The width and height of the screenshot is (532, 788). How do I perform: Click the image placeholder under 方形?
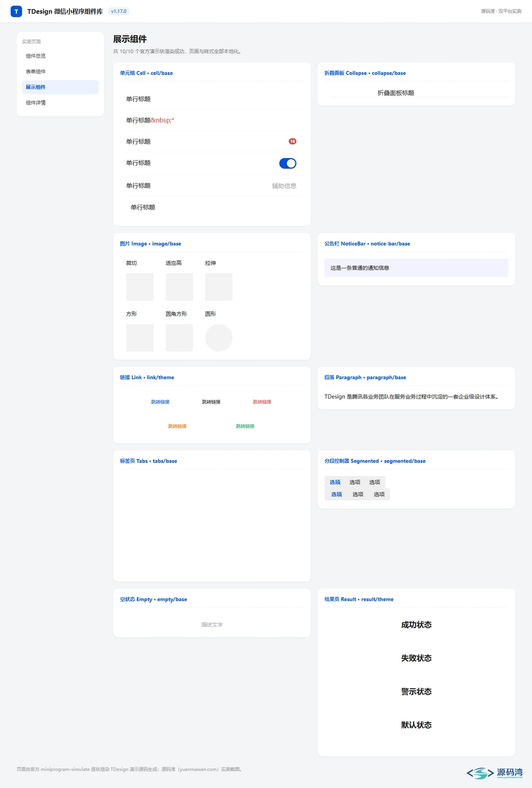point(140,338)
